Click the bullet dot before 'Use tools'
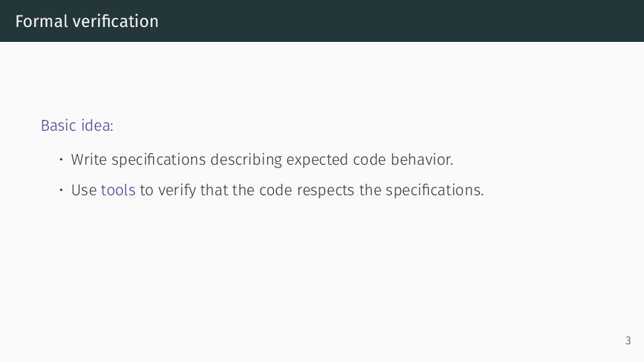The height and width of the screenshot is (362, 644). [x=61, y=190]
